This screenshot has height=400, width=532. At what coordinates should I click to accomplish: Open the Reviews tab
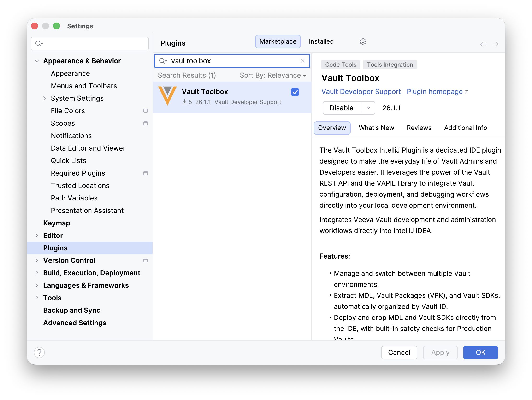coord(419,128)
